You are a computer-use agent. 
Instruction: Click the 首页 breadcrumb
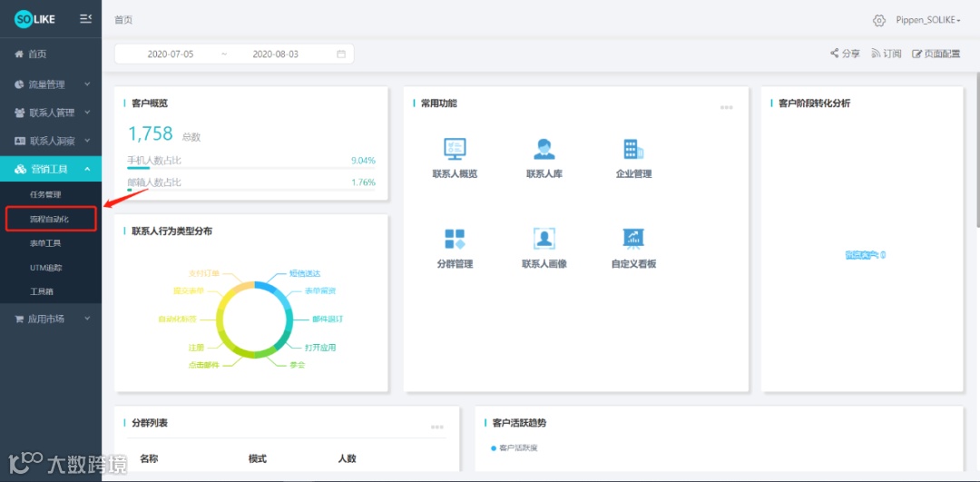click(x=123, y=20)
